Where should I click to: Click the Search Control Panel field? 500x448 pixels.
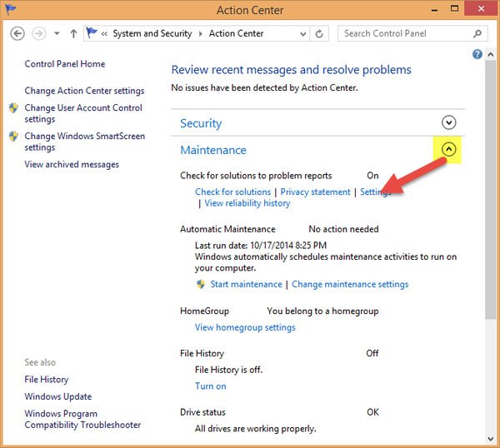tap(407, 33)
